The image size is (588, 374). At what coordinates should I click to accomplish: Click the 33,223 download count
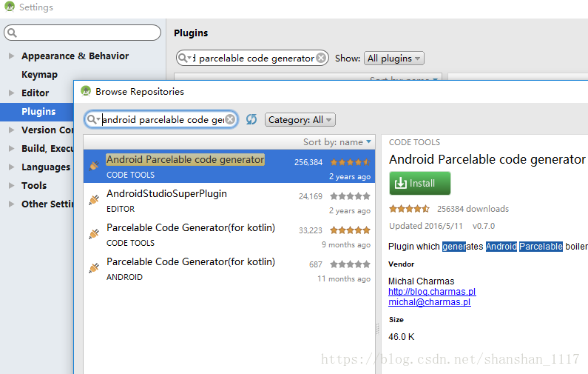[311, 230]
